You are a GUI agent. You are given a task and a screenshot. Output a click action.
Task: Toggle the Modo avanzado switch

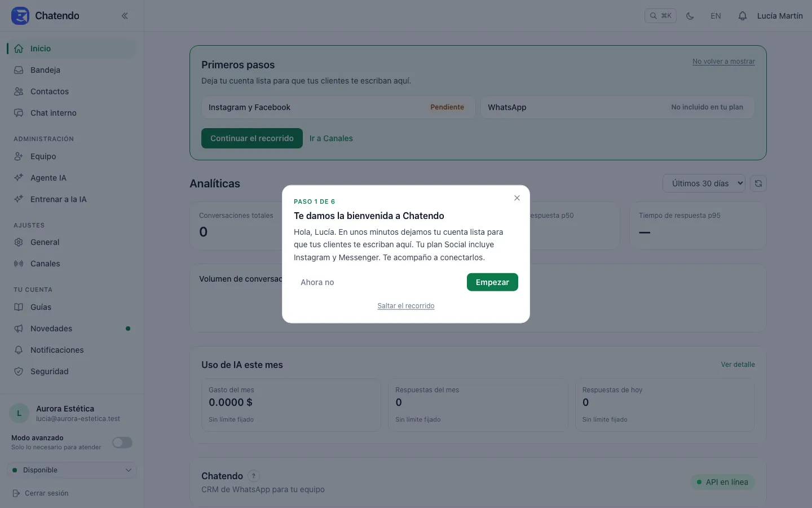[x=122, y=443]
